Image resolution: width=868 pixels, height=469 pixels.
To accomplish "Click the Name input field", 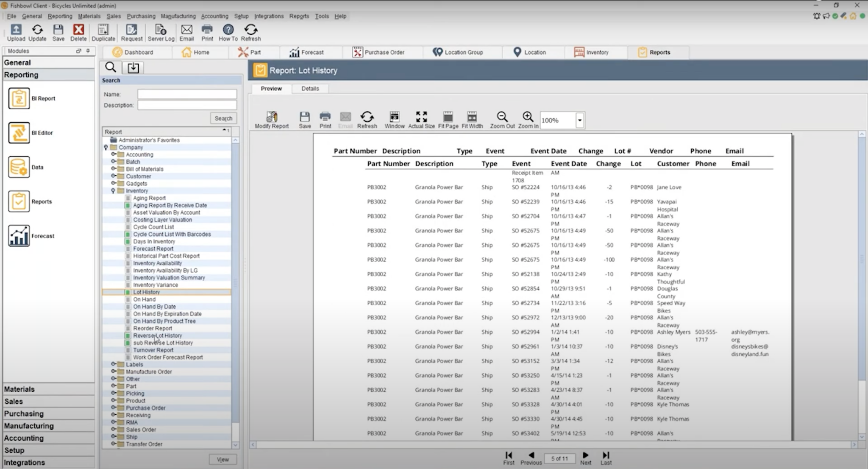I will (186, 94).
